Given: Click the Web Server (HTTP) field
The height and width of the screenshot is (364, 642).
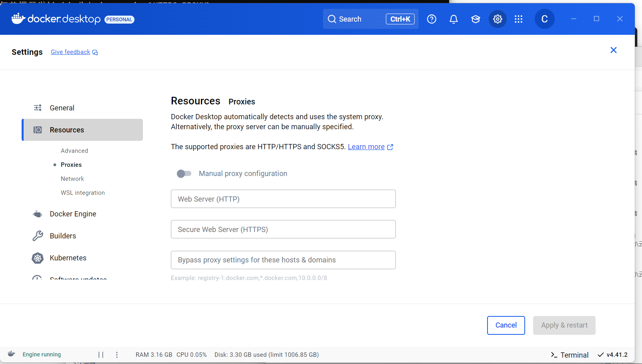Looking at the screenshot, I should click(x=283, y=199).
